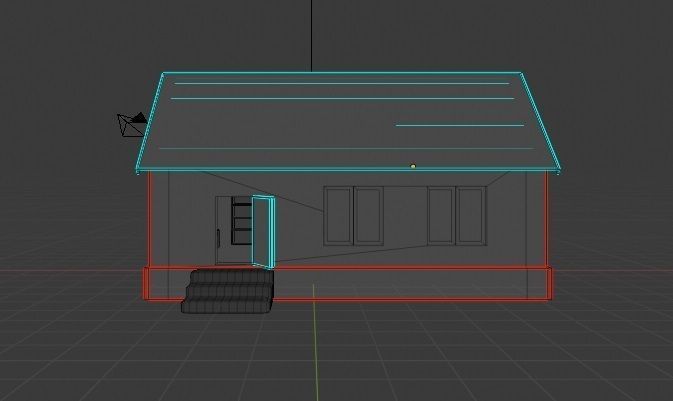Select the rightmost window pane
This screenshot has height=401, width=673.
(x=471, y=216)
